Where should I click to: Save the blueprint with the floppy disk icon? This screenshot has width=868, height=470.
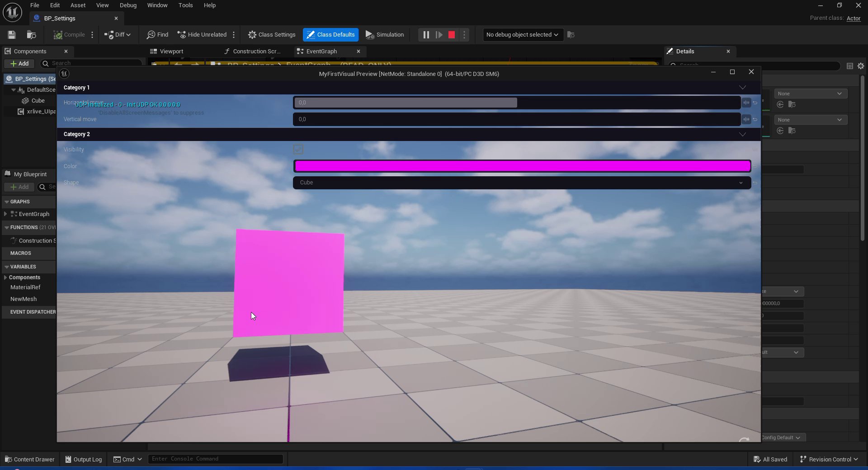pyautogui.click(x=12, y=35)
